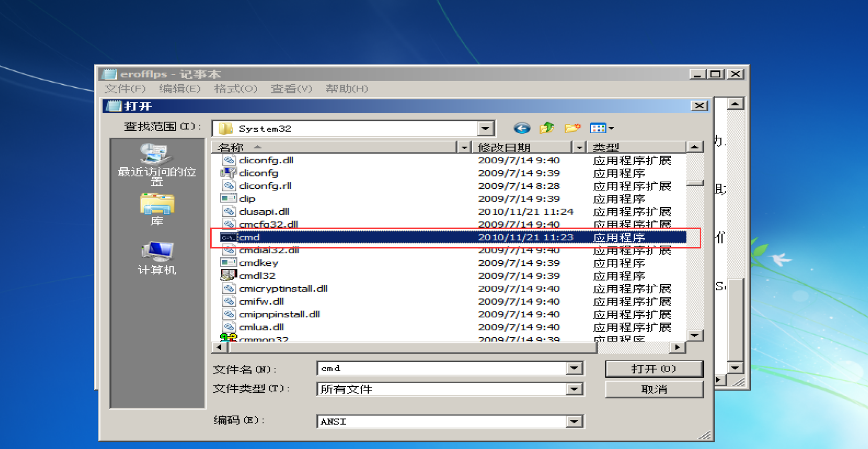This screenshot has width=868, height=449.
Task: Click Notepad's scroll up arrow
Action: [735, 104]
